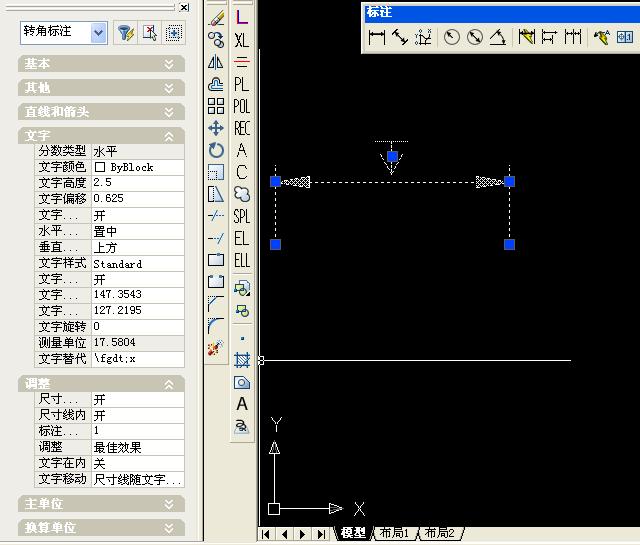This screenshot has width=640, height=545.
Task: Click the Ordinate dimension icon
Action: (x=423, y=38)
